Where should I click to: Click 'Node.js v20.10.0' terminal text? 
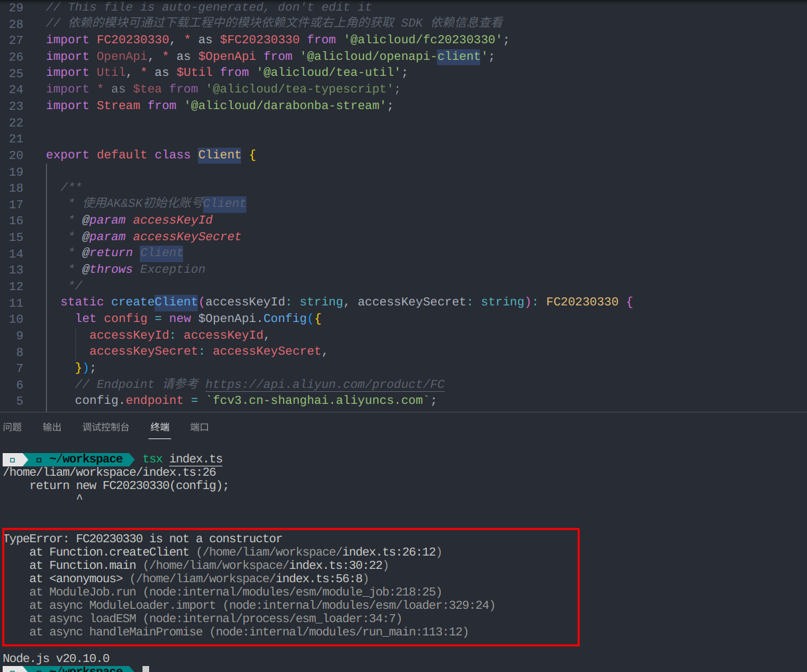coord(56,659)
